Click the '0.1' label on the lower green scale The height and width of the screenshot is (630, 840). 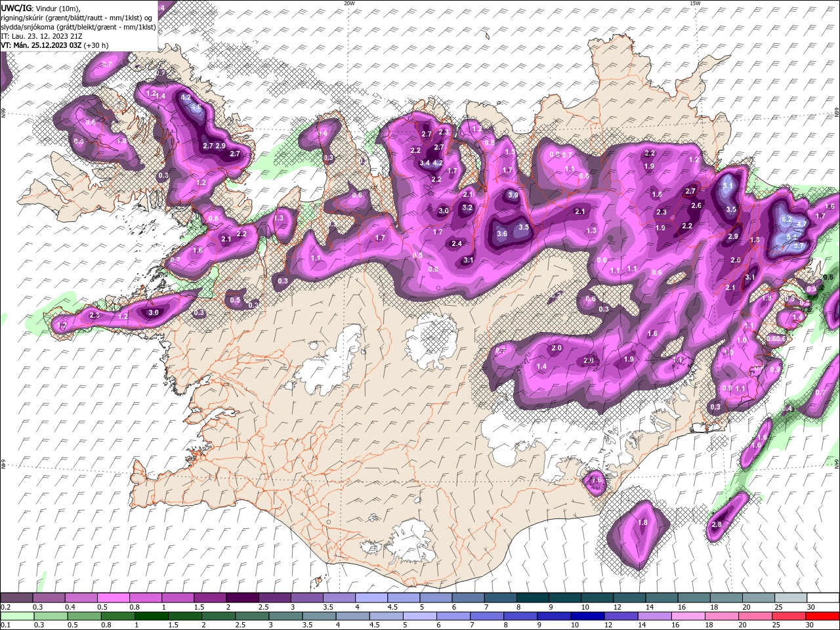tap(5, 625)
